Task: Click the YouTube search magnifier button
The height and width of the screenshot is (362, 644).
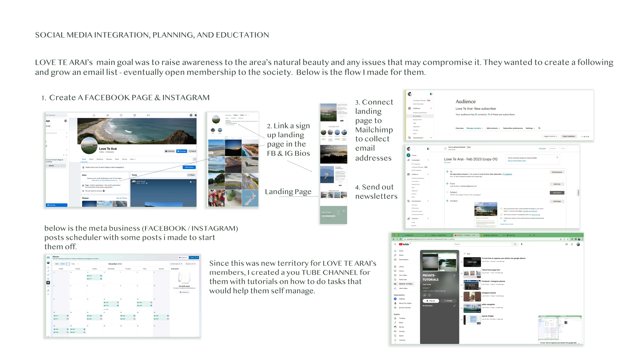Action: click(x=515, y=244)
